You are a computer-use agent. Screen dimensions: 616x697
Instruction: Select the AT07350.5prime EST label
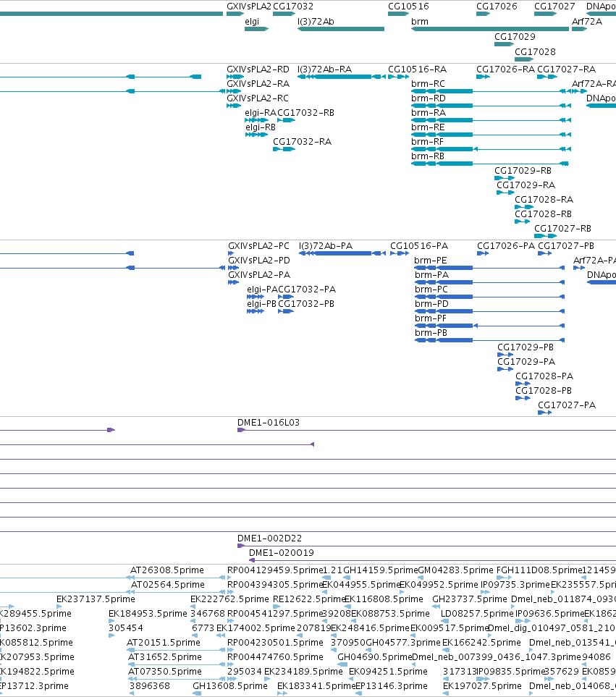point(165,672)
